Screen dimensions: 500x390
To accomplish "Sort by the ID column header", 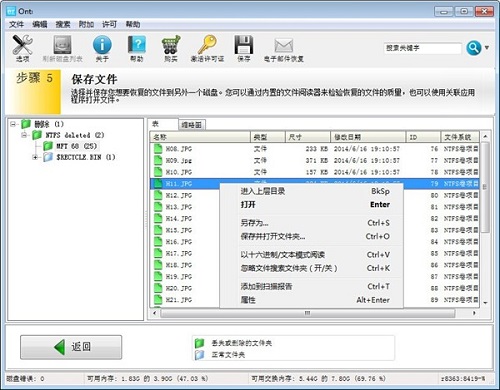I will 423,137.
